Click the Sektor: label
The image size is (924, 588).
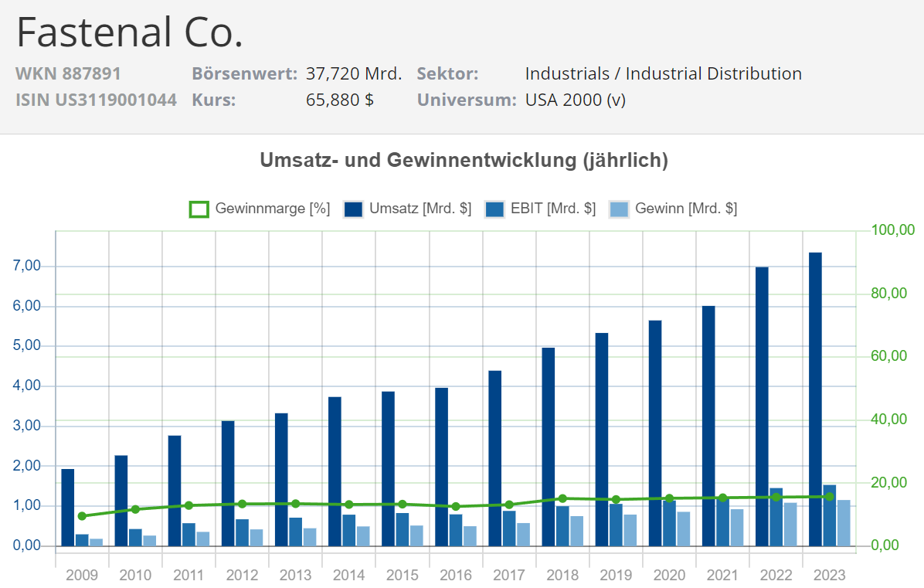point(447,73)
